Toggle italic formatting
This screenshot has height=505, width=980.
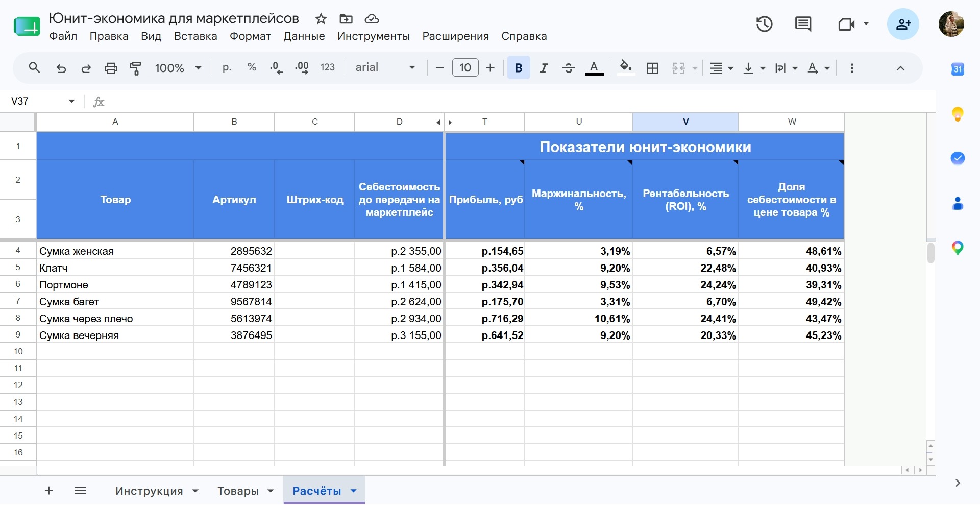pos(544,68)
